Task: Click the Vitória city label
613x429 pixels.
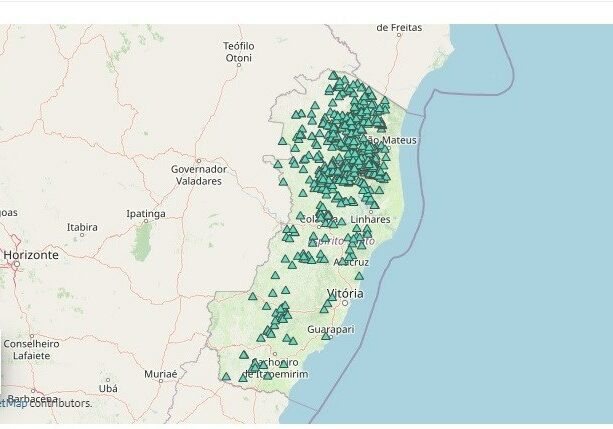Action: click(x=344, y=293)
